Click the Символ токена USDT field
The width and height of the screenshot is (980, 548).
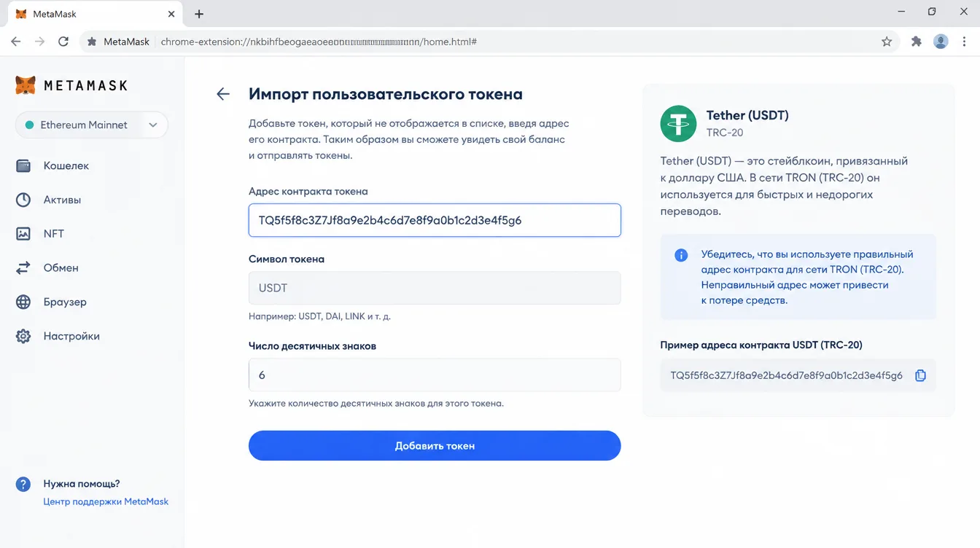435,288
